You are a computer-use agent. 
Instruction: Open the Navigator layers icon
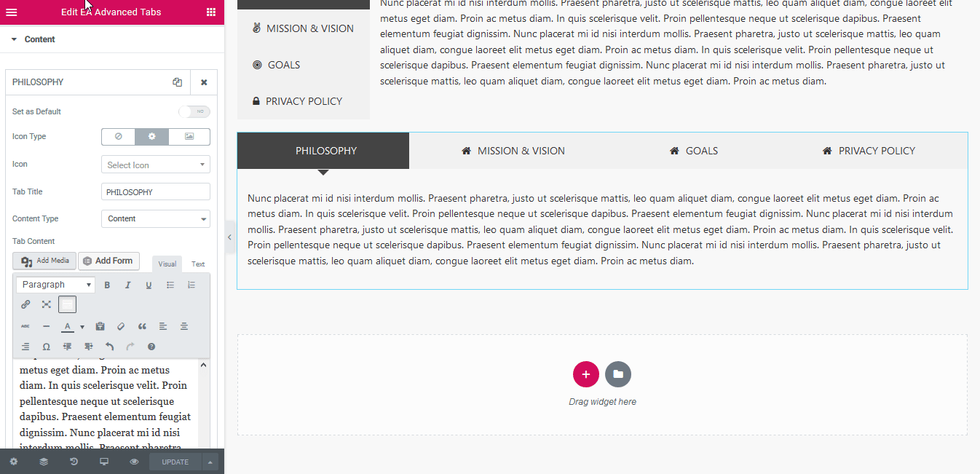44,462
